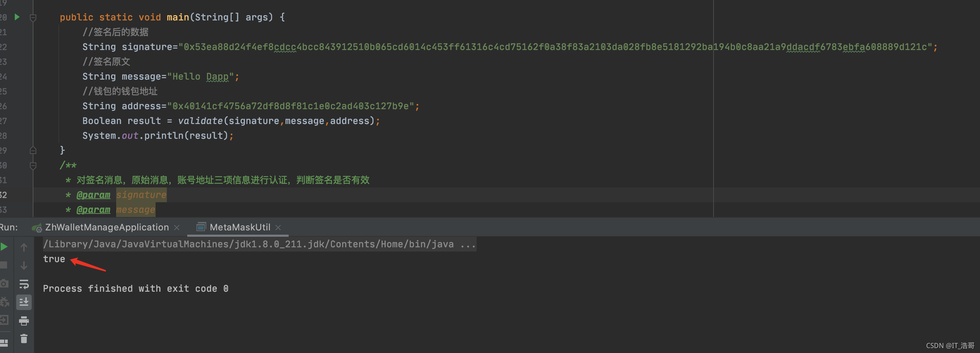Expand the collapsed java command line
980x353 pixels.
click(468, 244)
